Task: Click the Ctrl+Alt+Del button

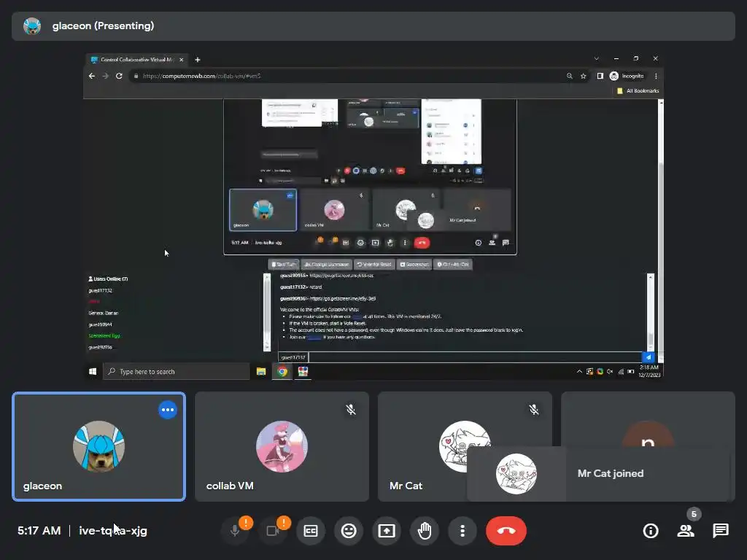Action: pyautogui.click(x=452, y=264)
